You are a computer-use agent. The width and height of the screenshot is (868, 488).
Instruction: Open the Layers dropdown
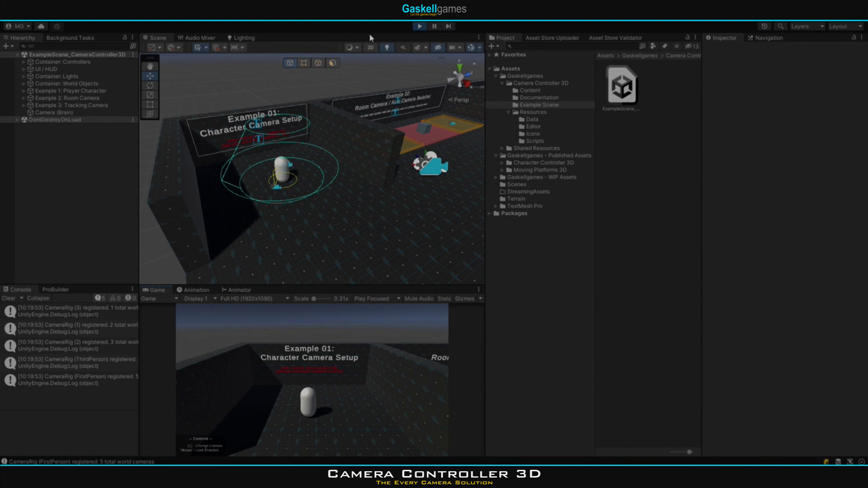[x=807, y=26]
